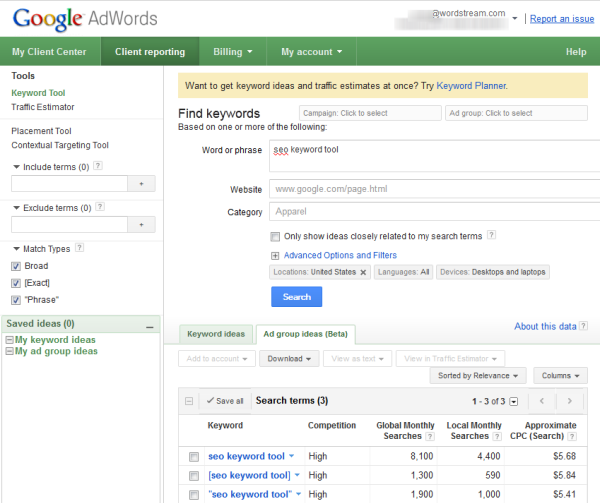
Task: Toggle the Broad match type checkbox
Action: coord(16,266)
